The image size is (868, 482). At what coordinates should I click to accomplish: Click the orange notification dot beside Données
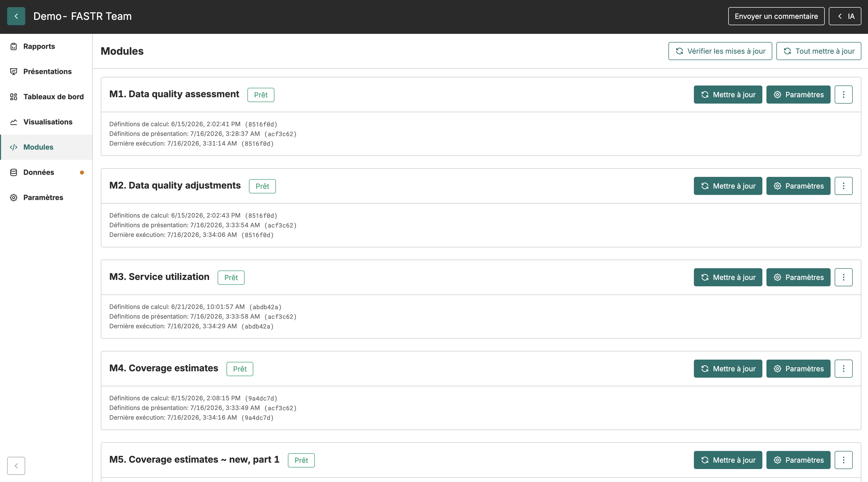tap(82, 173)
